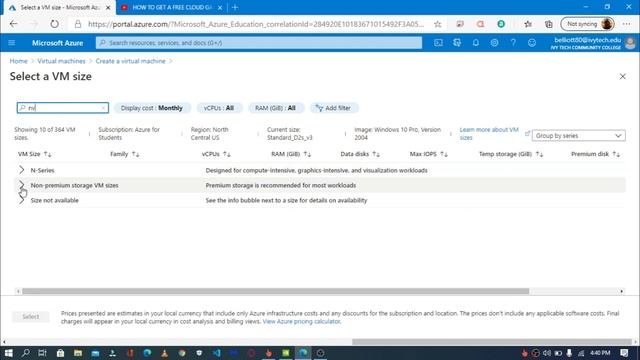640x360 pixels.
Task: Open Cloud Shell from Azure header
Action: pyautogui.click(x=438, y=43)
